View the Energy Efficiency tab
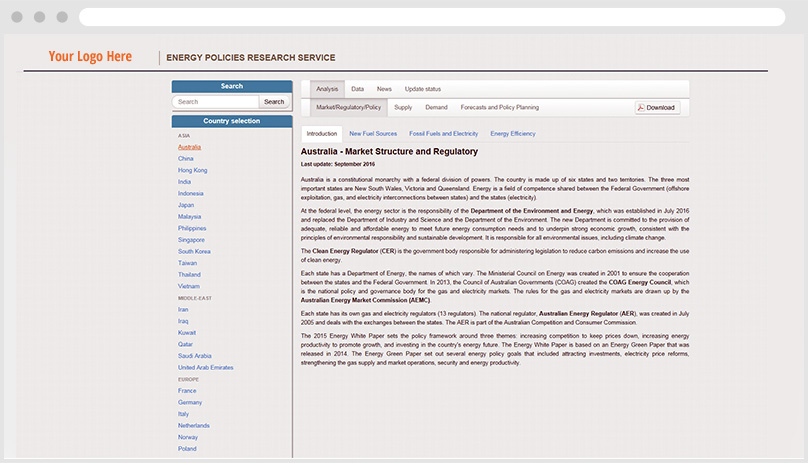Image resolution: width=808 pixels, height=463 pixels. point(513,133)
